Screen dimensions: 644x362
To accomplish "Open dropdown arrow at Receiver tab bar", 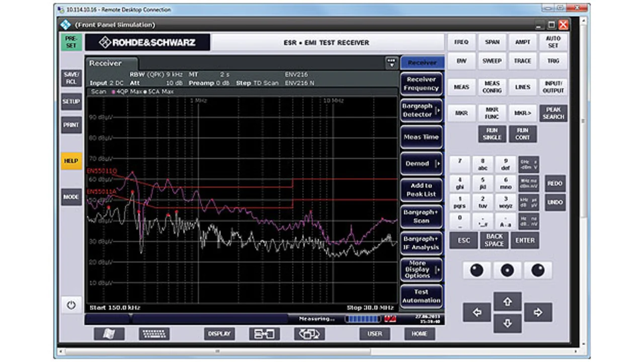I will [x=391, y=63].
